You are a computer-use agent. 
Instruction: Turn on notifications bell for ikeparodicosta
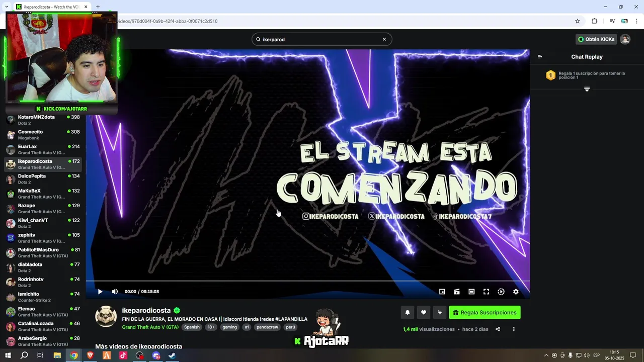coord(408,312)
